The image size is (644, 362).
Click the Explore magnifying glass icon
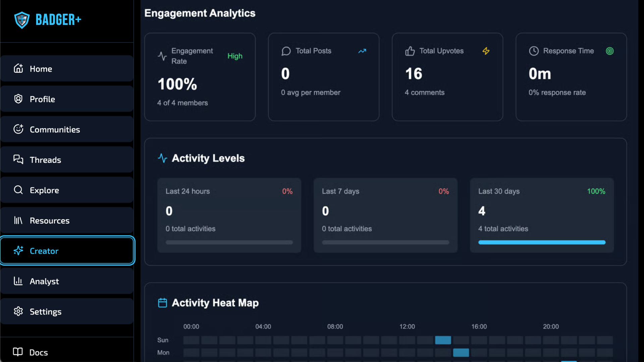point(18,190)
